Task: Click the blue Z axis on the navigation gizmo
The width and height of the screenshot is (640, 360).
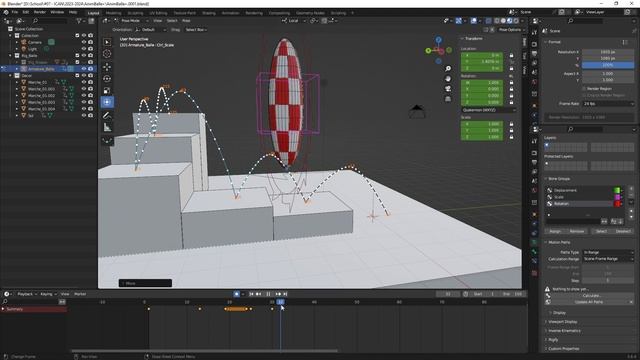Action: [438, 40]
